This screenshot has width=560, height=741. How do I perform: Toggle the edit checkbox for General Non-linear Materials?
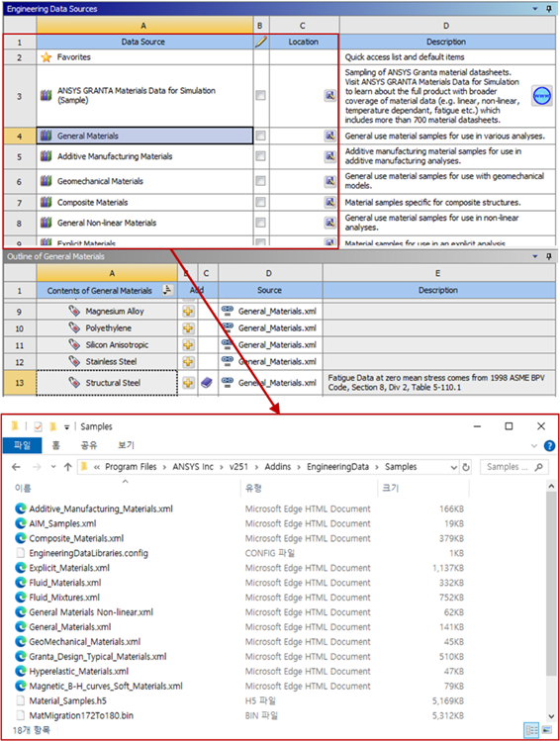coord(260,223)
